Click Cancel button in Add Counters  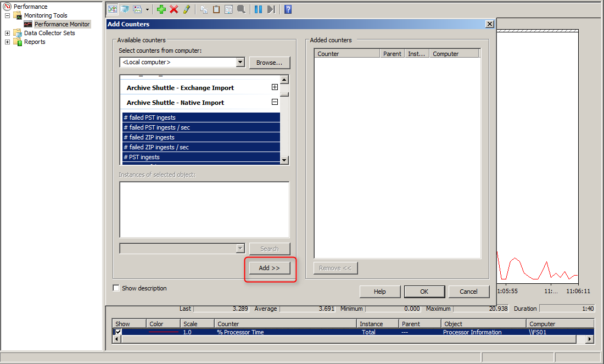point(468,292)
